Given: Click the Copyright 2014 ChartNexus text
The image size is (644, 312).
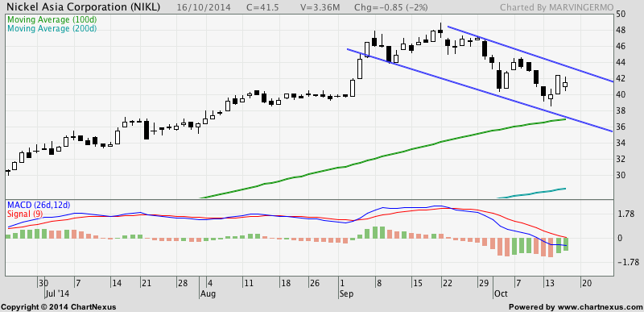Looking at the screenshot, I should click(x=59, y=306).
